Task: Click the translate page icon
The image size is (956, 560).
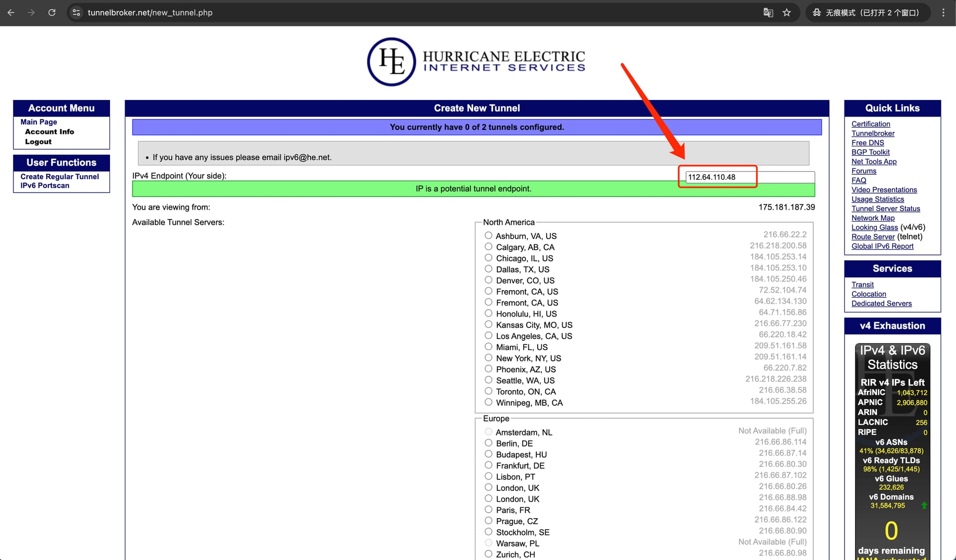Action: click(768, 12)
